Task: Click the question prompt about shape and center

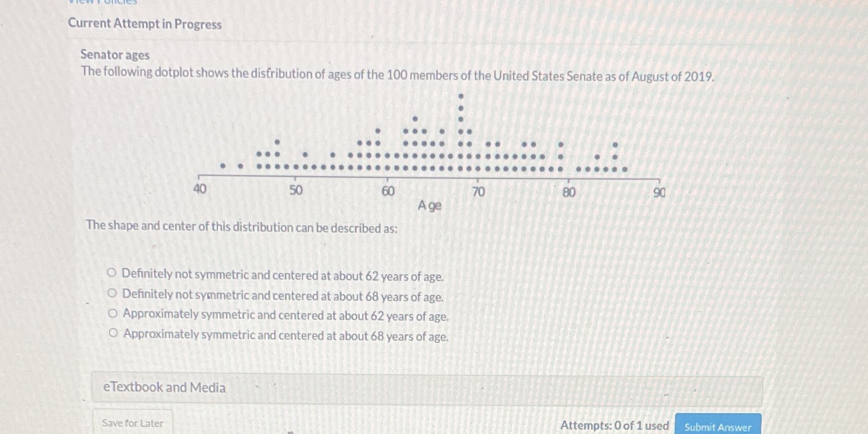Action: (x=242, y=228)
